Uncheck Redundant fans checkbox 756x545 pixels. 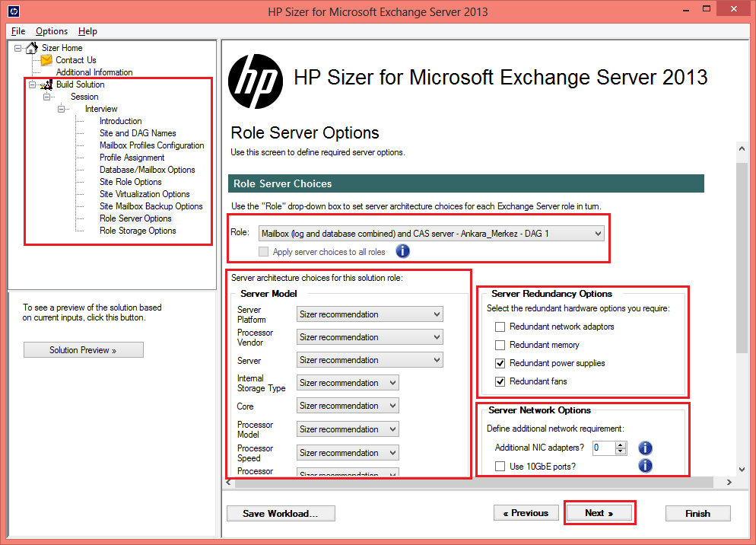point(500,382)
